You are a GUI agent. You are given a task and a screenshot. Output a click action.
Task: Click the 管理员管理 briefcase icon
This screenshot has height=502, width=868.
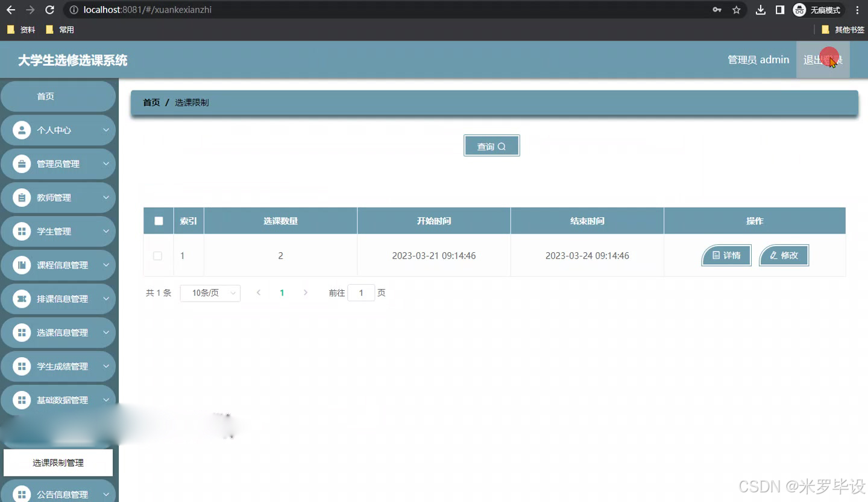[x=22, y=164]
